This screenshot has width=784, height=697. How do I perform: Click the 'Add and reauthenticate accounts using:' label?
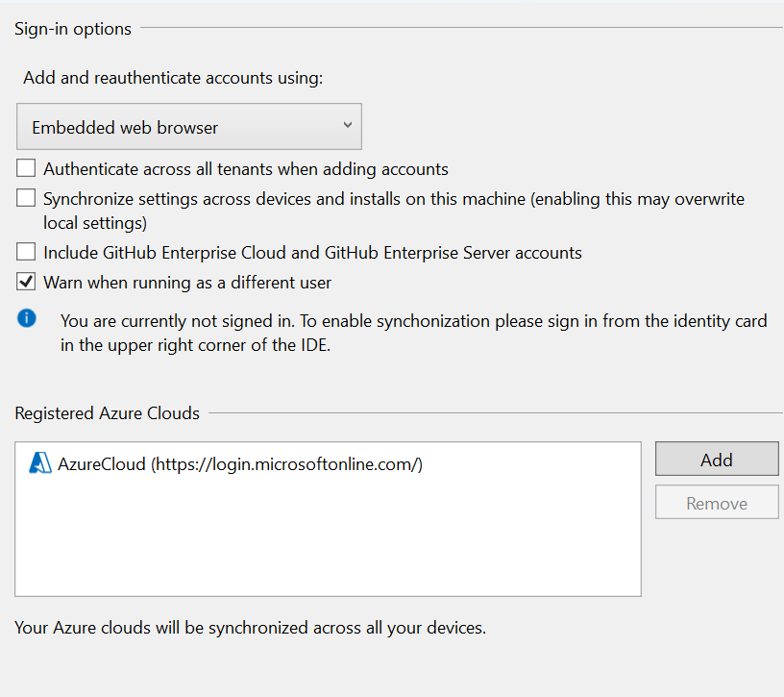coord(173,78)
